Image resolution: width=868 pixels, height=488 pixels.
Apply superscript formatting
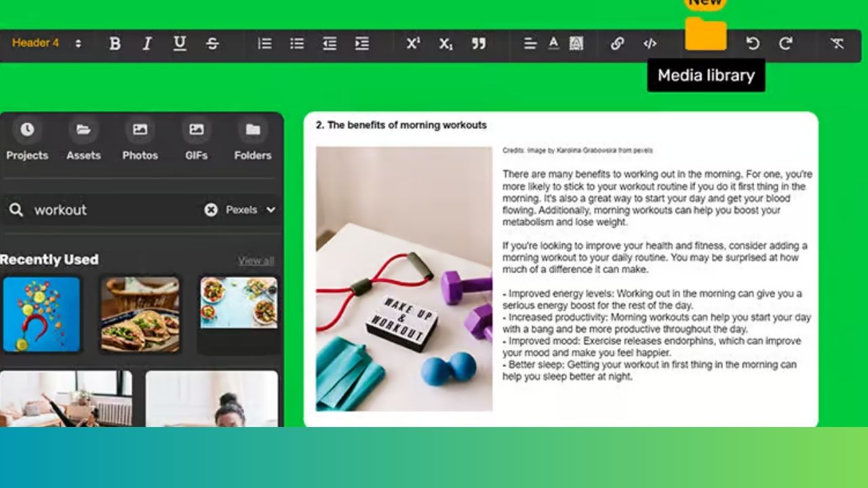[x=414, y=44]
